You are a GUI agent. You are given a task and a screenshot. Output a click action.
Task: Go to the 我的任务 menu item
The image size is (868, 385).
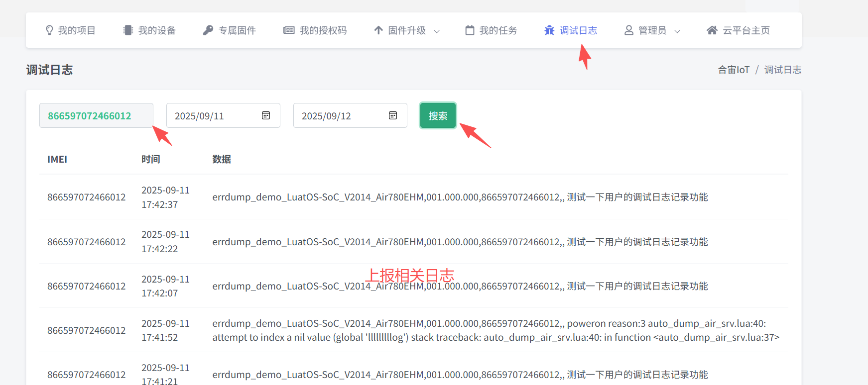point(497,30)
